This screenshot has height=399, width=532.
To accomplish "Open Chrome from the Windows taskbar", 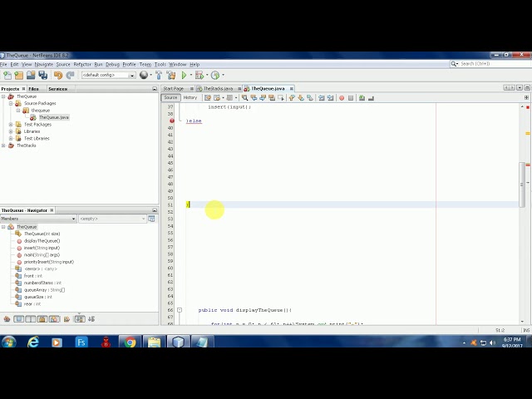I will (130, 342).
